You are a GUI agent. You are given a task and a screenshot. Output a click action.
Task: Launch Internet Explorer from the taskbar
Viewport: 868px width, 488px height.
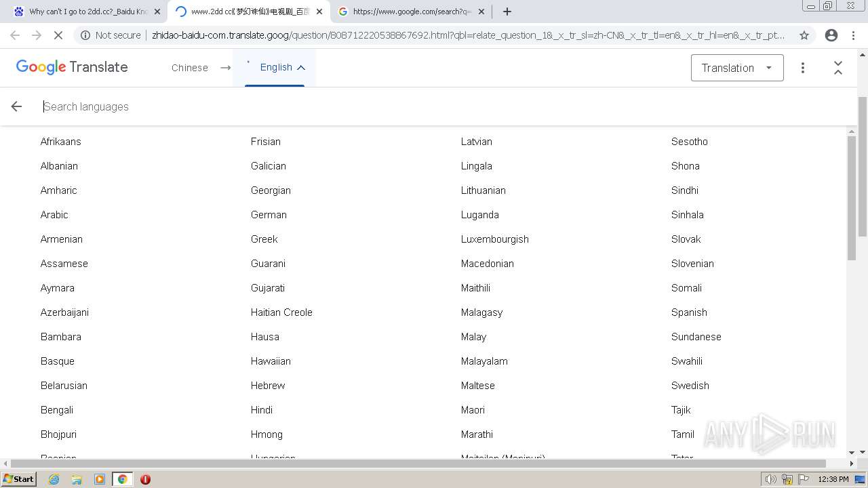pyautogui.click(x=54, y=479)
